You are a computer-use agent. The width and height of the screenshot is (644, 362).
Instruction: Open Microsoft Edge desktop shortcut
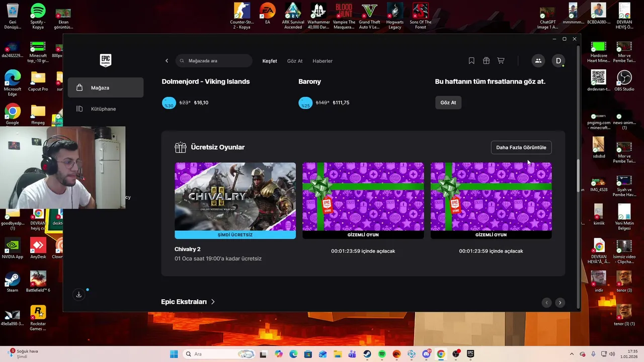tap(13, 83)
